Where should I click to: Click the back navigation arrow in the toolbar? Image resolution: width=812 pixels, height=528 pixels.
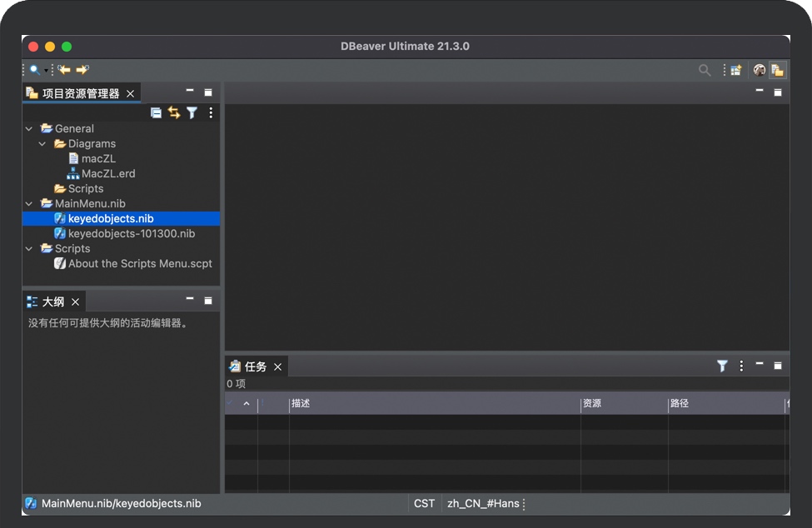(64, 70)
